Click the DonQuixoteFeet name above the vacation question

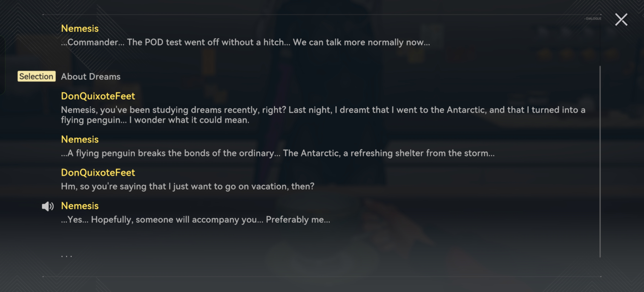(98, 173)
